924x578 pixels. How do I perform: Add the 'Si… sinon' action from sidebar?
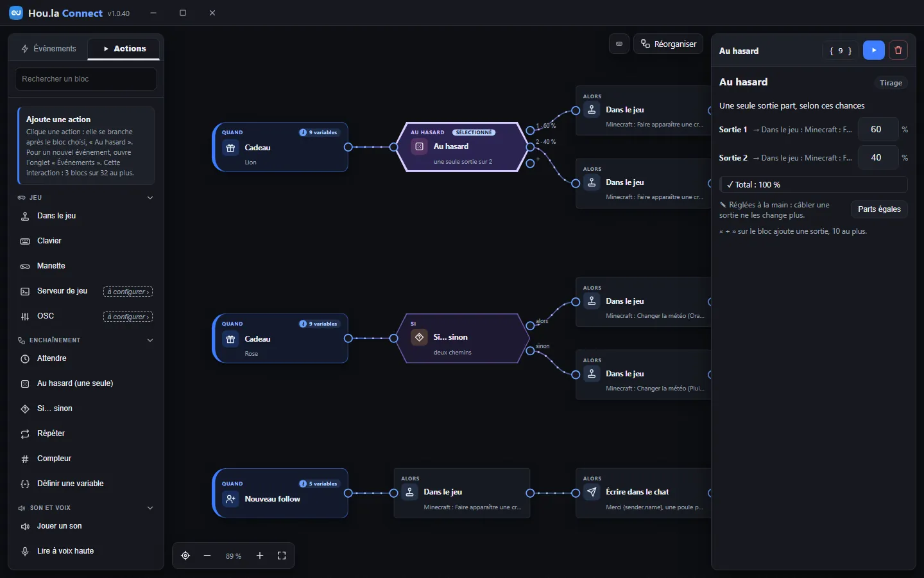[86, 408]
